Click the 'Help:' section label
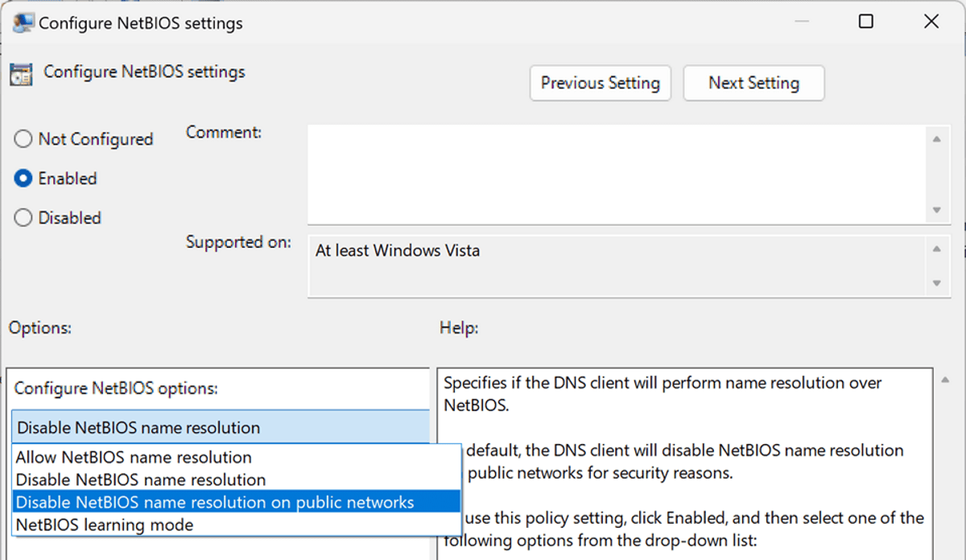 pyautogui.click(x=459, y=328)
